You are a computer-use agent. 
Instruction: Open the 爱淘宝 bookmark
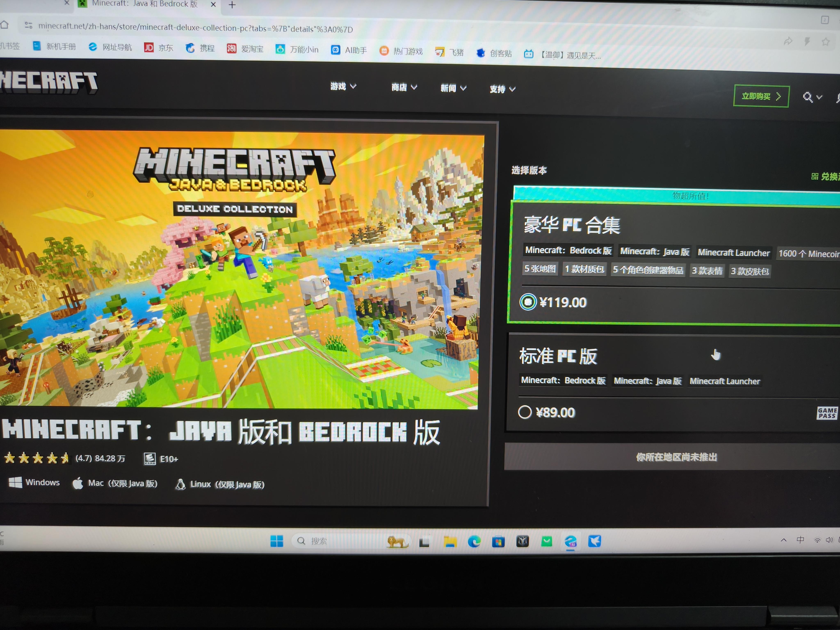245,49
